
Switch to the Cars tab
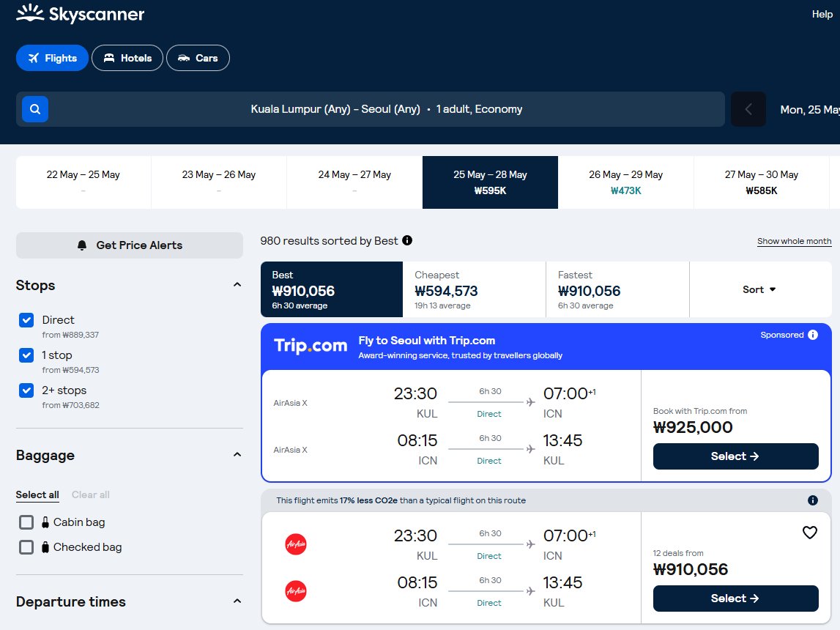click(198, 58)
